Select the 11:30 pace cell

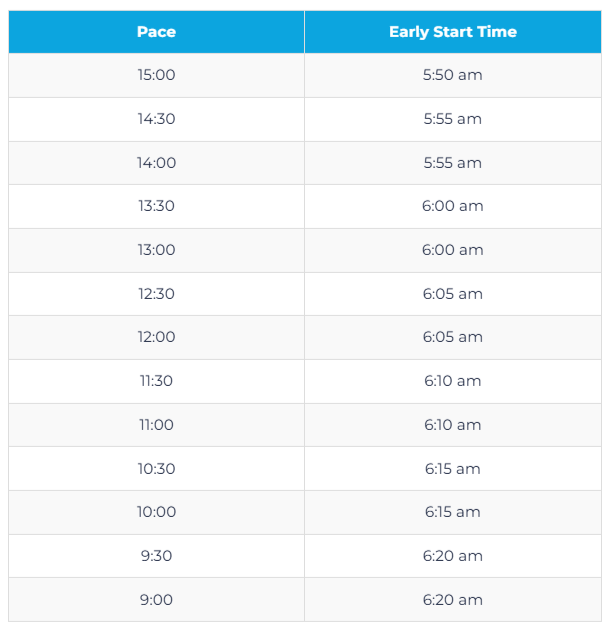click(156, 381)
